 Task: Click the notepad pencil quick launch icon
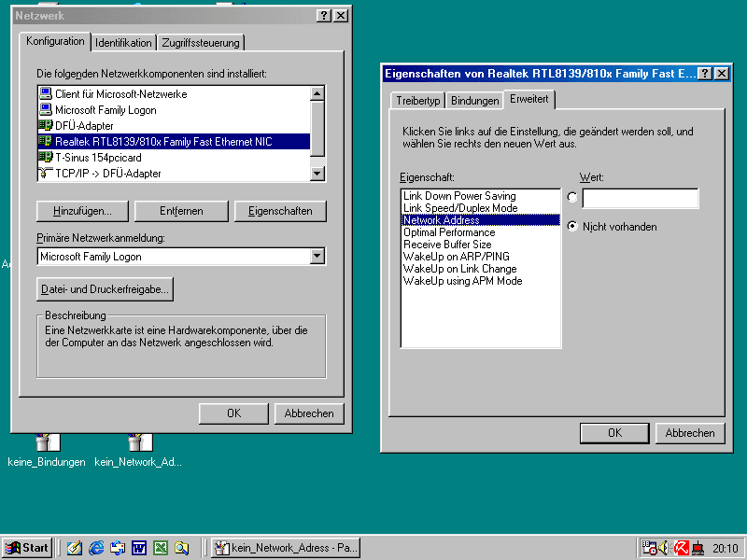(75, 548)
